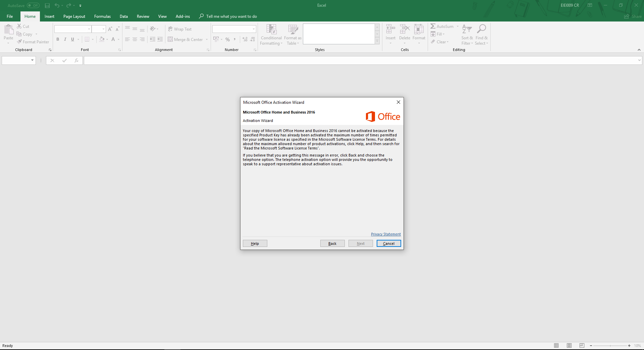Open the Merge & Center dropdown arrow
This screenshot has width=644, height=350.
coord(207,39)
